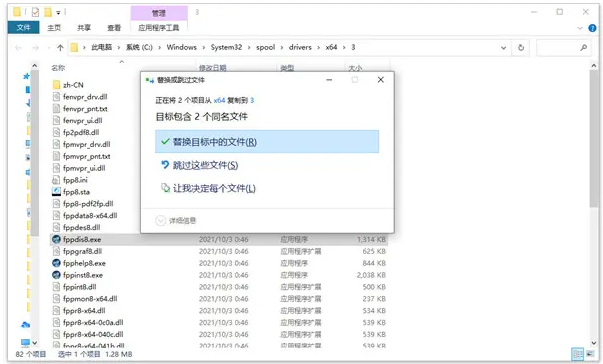Switch to large thumbnails view icon

pos(589,354)
